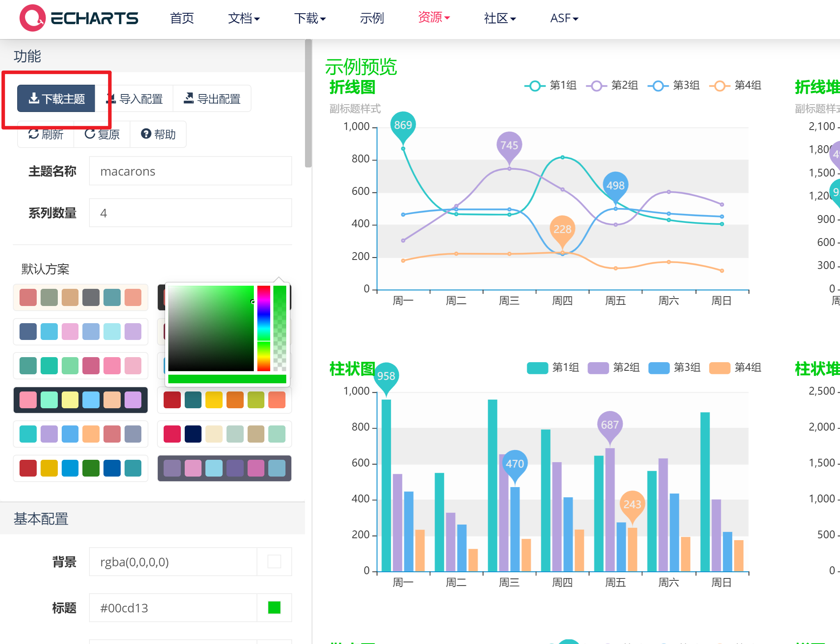Image resolution: width=840 pixels, height=644 pixels.
Task: Click the 第1组 legend marker above the line chart
Action: tap(535, 85)
